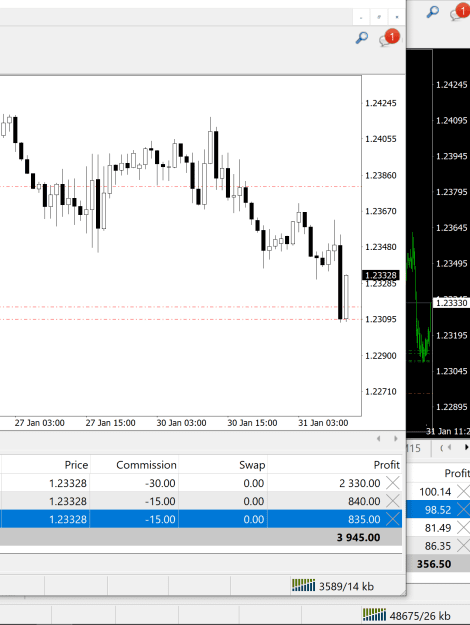Image resolution: width=470 pixels, height=625 pixels.
Task: Sort by the Profit column header
Action: click(x=387, y=465)
